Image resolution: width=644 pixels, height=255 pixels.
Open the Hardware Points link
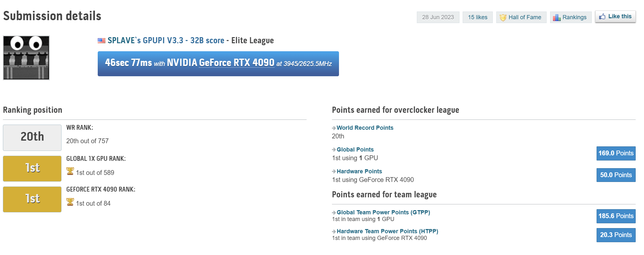tap(359, 171)
